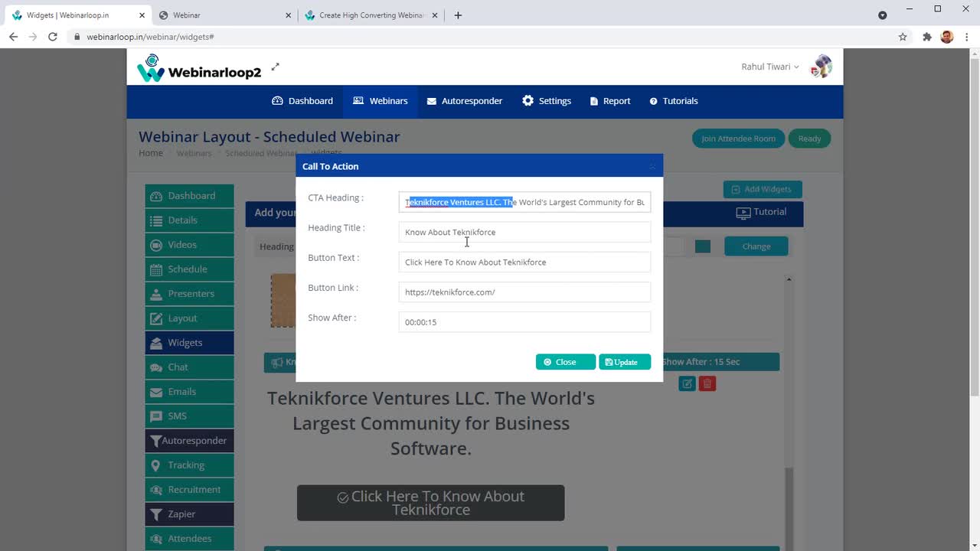The width and height of the screenshot is (980, 551).
Task: Select Dashboard in the left sidebar
Action: click(190, 196)
